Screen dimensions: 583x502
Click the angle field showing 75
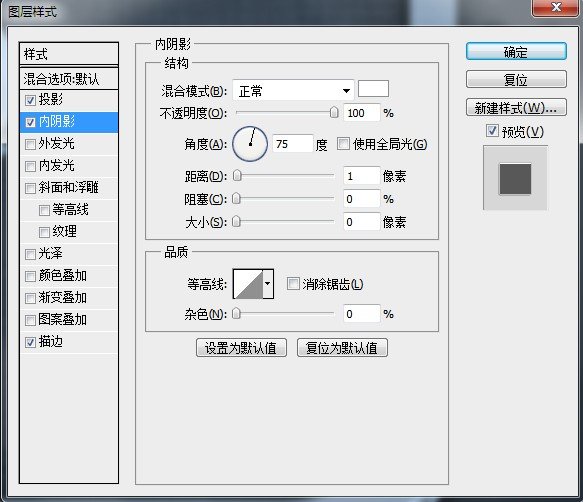coord(293,144)
